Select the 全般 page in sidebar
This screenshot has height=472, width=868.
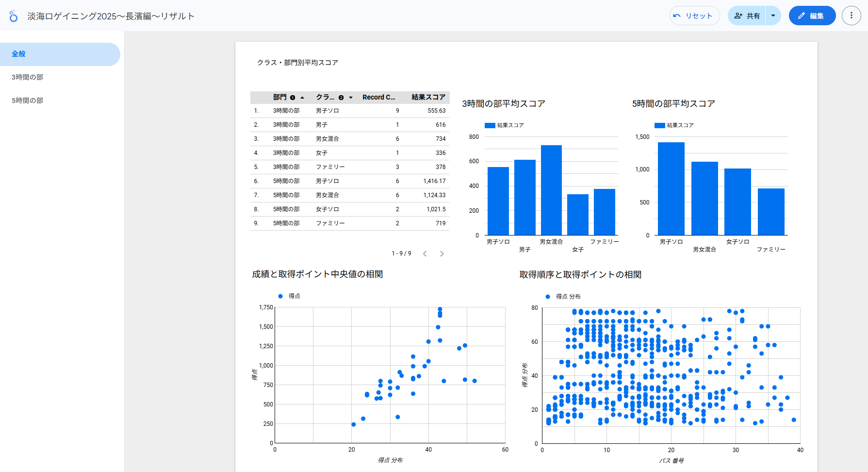pos(19,54)
